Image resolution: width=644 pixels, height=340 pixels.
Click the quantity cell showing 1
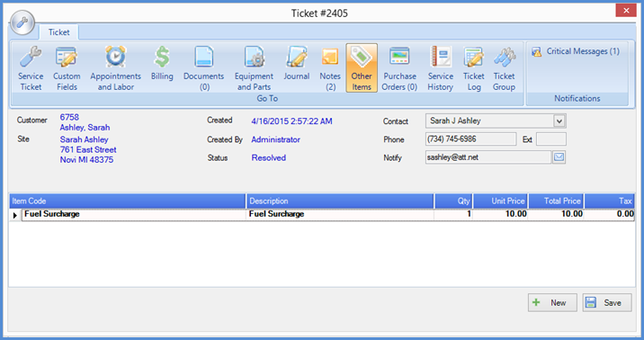coord(453,214)
